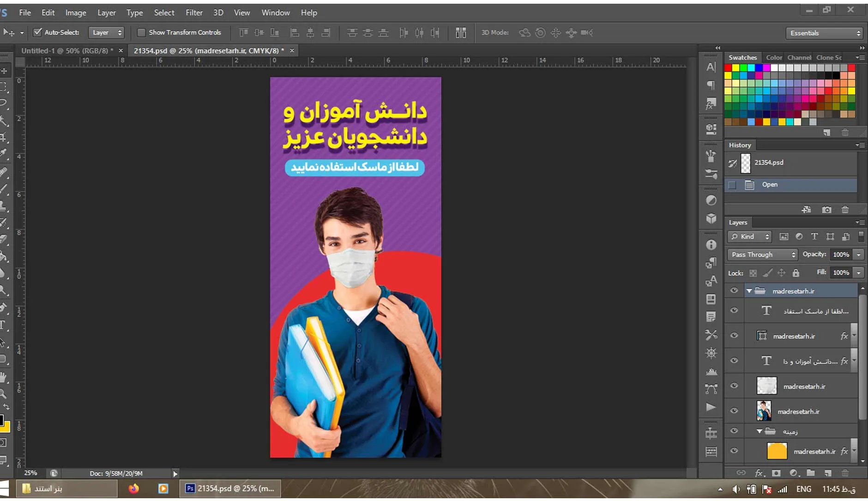The height and width of the screenshot is (501, 868).
Task: Toggle visibility of زمینه group
Action: point(734,431)
